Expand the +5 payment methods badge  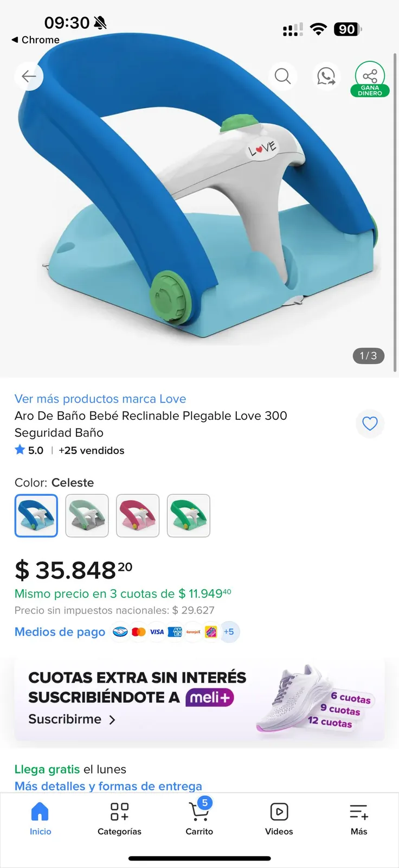click(x=229, y=631)
